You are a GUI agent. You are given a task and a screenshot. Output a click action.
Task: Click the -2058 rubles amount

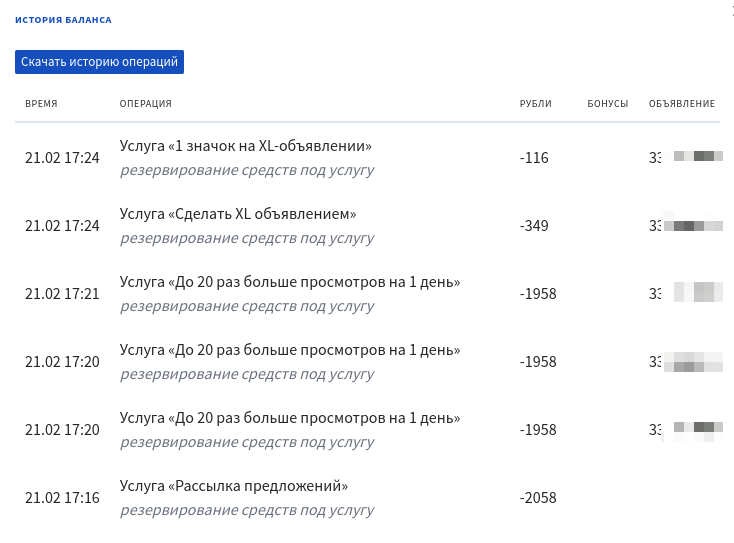pos(538,498)
